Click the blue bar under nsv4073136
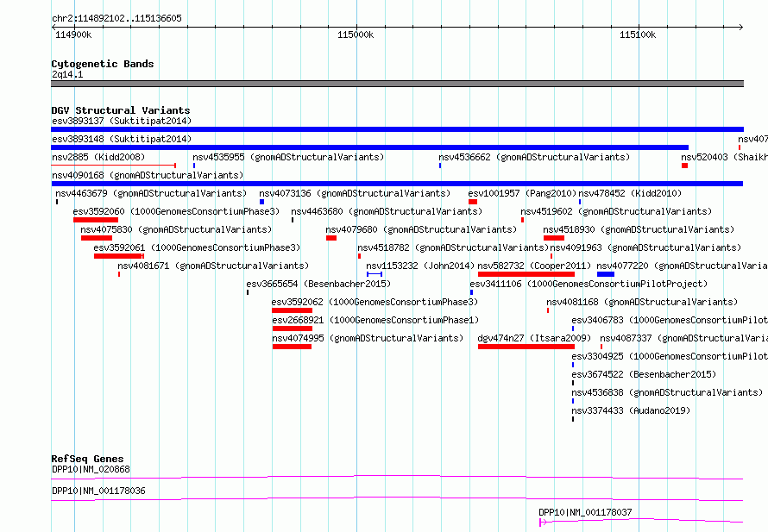Viewport: 768px width, 532px height. pyautogui.click(x=261, y=202)
